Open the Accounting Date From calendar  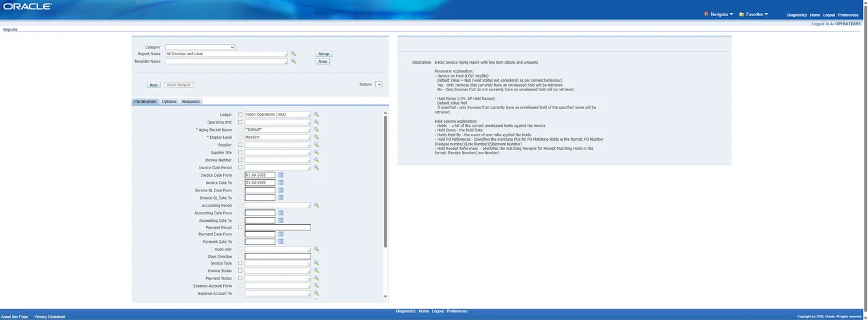point(281,213)
